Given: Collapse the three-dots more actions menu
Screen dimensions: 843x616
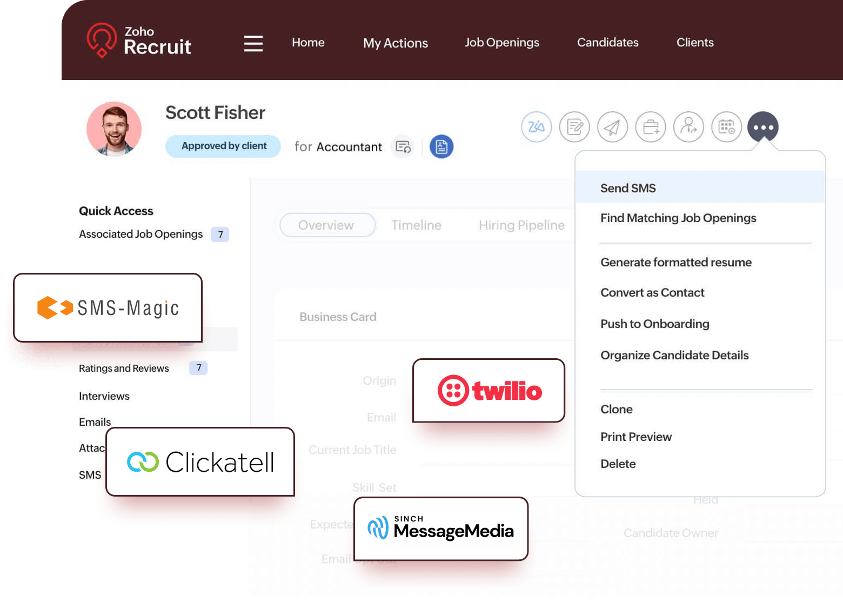Looking at the screenshot, I should (x=762, y=127).
